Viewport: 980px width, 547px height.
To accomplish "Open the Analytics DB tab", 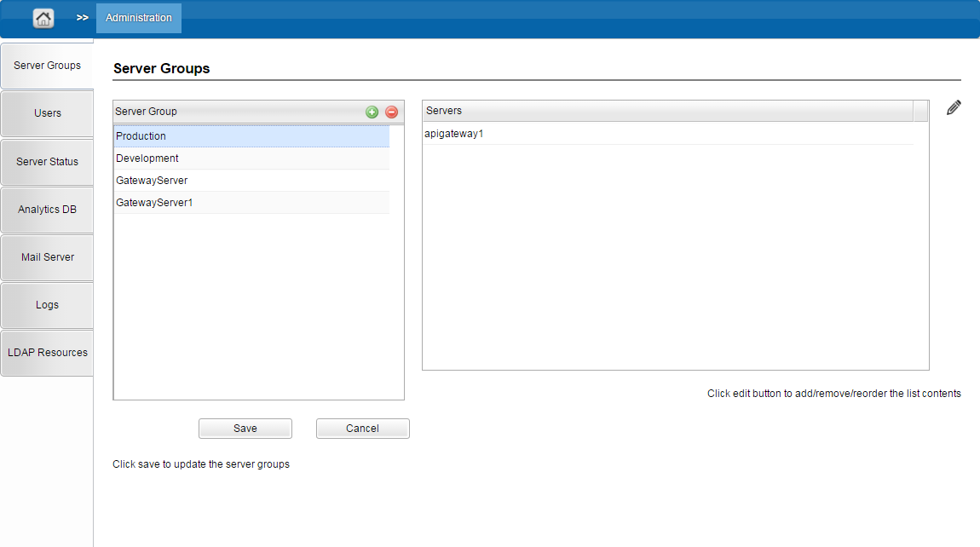I will (x=47, y=210).
